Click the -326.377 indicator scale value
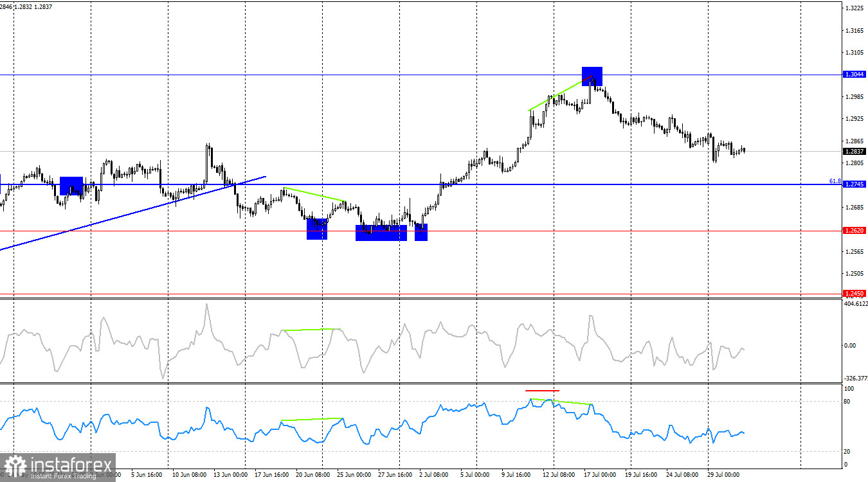Screen dimensions: 868x482 pos(856,378)
